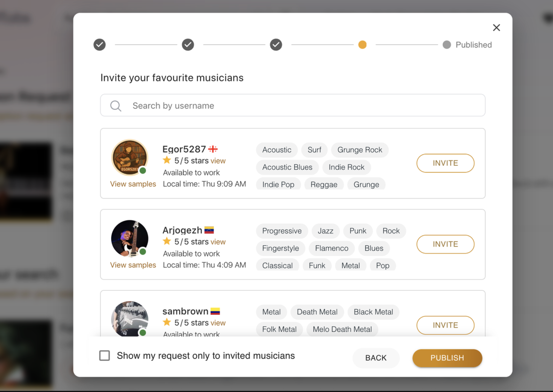View samples for Arjogezh
This screenshot has height=392, width=553.
click(133, 265)
